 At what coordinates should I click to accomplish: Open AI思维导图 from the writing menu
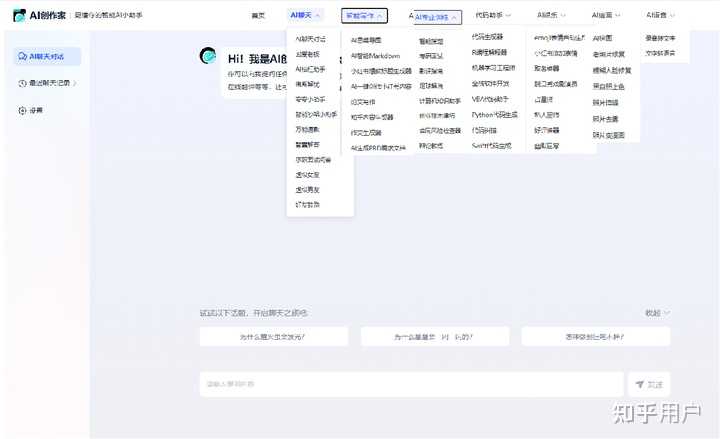coord(366,40)
